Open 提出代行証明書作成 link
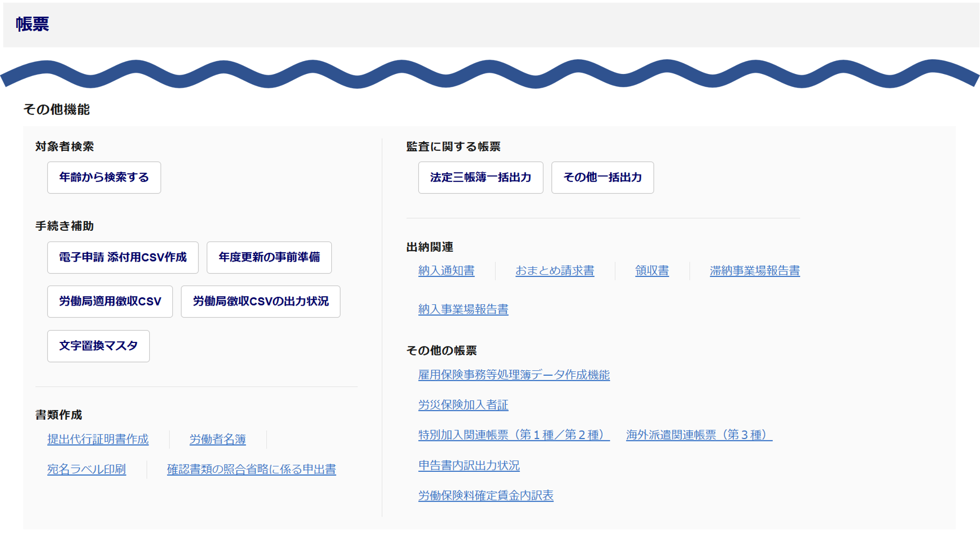 98,439
